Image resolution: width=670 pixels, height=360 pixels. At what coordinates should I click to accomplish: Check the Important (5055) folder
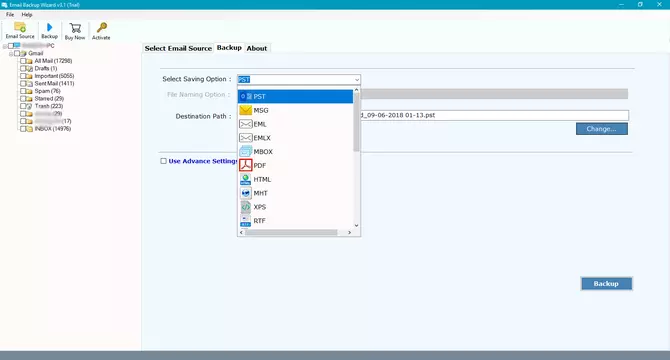pos(23,76)
